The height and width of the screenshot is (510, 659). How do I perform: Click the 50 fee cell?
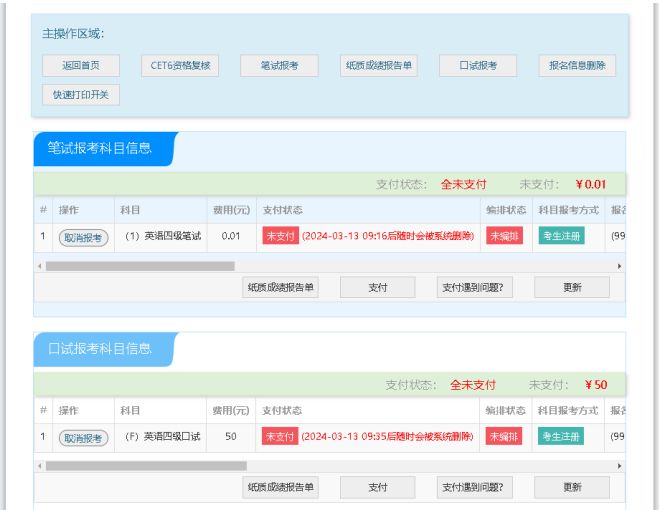click(x=231, y=436)
